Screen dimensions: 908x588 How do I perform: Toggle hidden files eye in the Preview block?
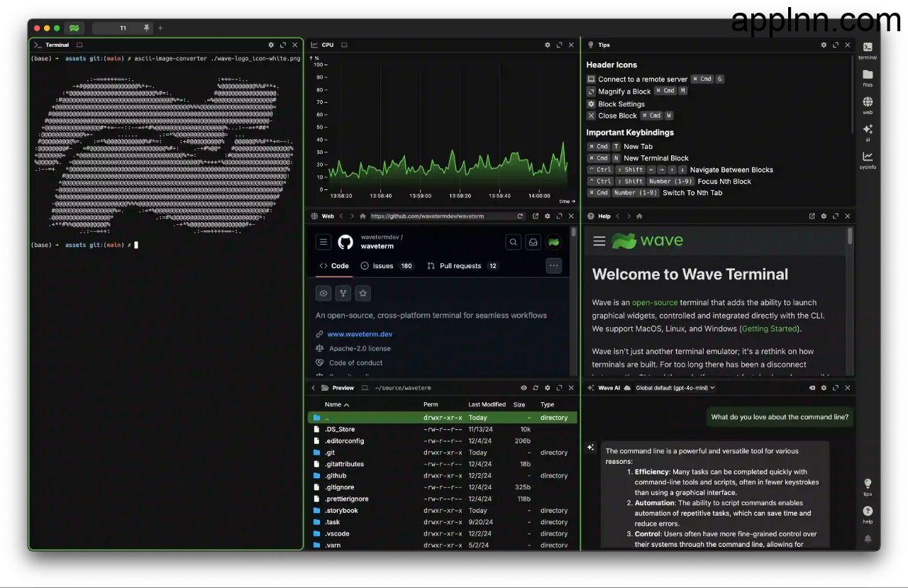tap(524, 388)
